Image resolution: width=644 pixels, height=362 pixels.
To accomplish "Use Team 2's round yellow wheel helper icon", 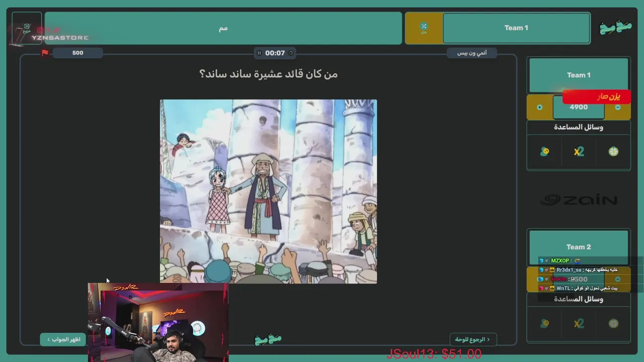I will pos(613,323).
